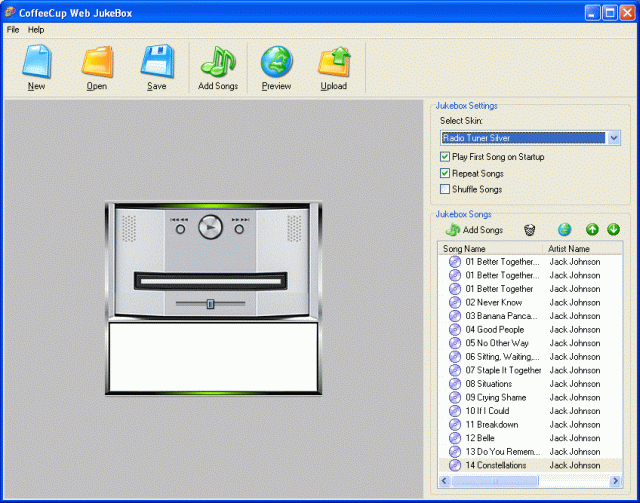Select song 12 Belle

[x=480, y=438]
